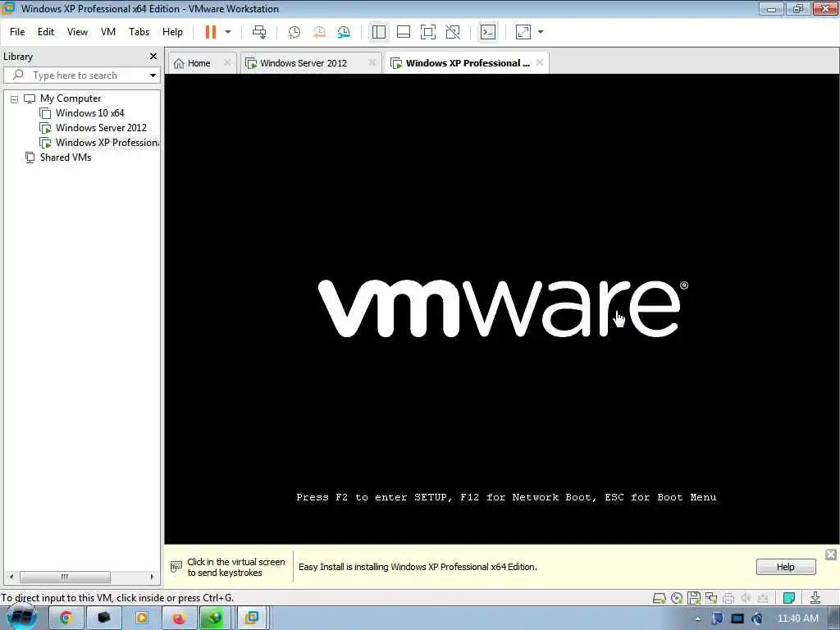
Task: Open the File menu
Action: point(17,32)
